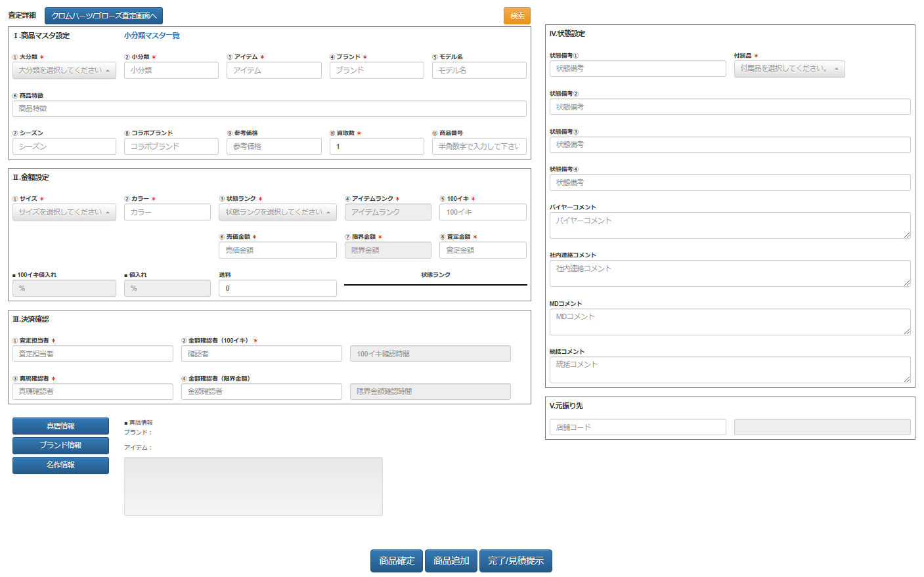Focus the 商品特徴 input field
Viewport: 924px width, 577px height.
(x=269, y=108)
